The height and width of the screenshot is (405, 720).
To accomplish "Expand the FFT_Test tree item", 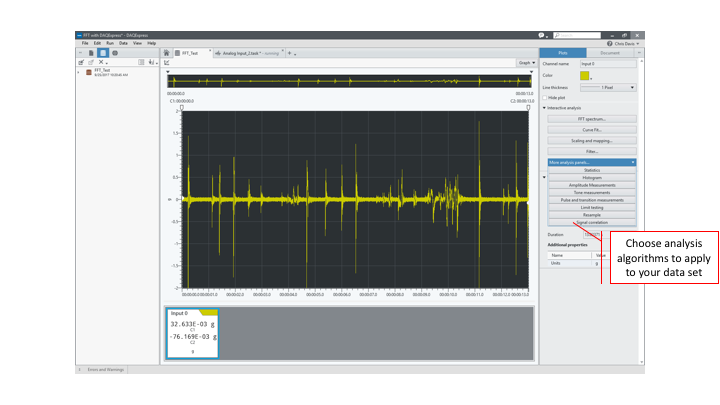I will (79, 72).
